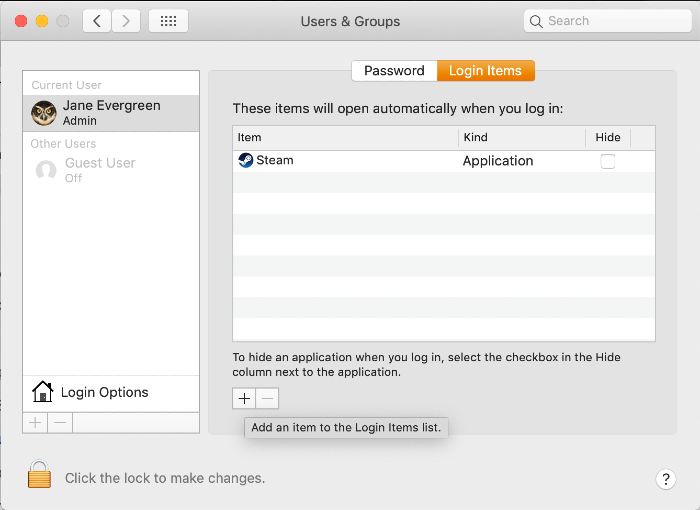Click the Application kind cell for Steam
The height and width of the screenshot is (510, 700).
[498, 161]
